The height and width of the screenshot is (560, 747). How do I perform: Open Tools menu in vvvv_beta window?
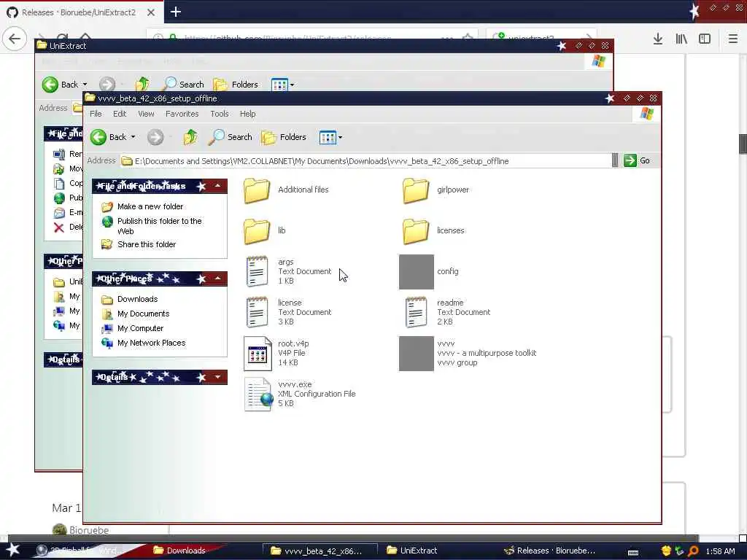coord(219,114)
